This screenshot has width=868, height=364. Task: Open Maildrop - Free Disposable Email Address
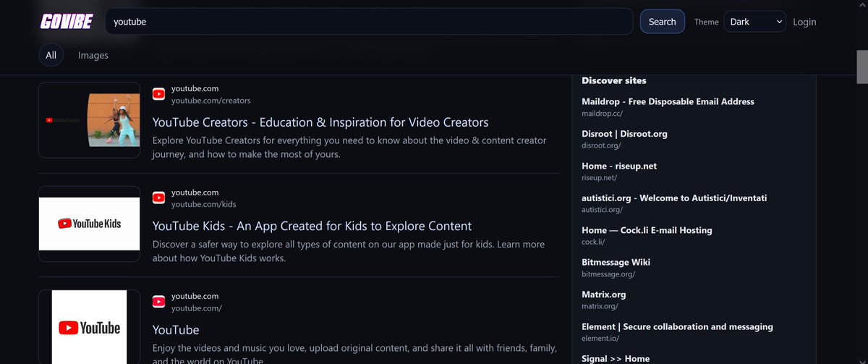click(668, 102)
